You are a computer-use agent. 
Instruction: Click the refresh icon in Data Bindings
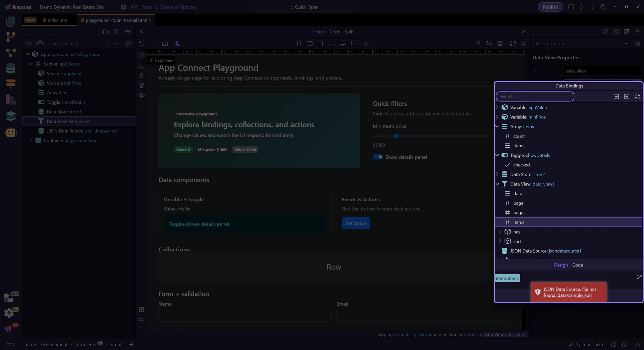(637, 97)
